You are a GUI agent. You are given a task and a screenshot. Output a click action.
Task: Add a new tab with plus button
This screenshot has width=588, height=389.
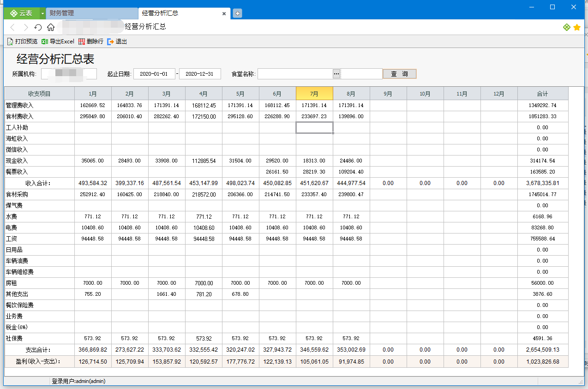pos(237,13)
